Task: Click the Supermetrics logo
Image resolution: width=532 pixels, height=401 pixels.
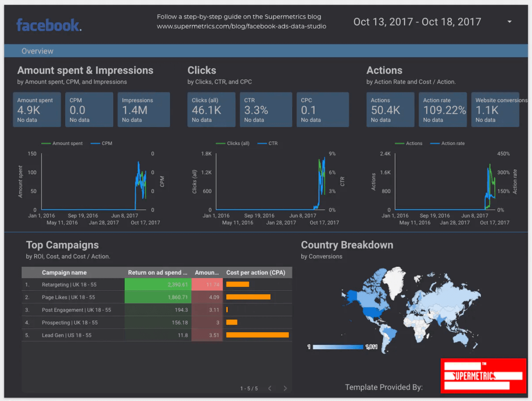Action: pos(483,376)
